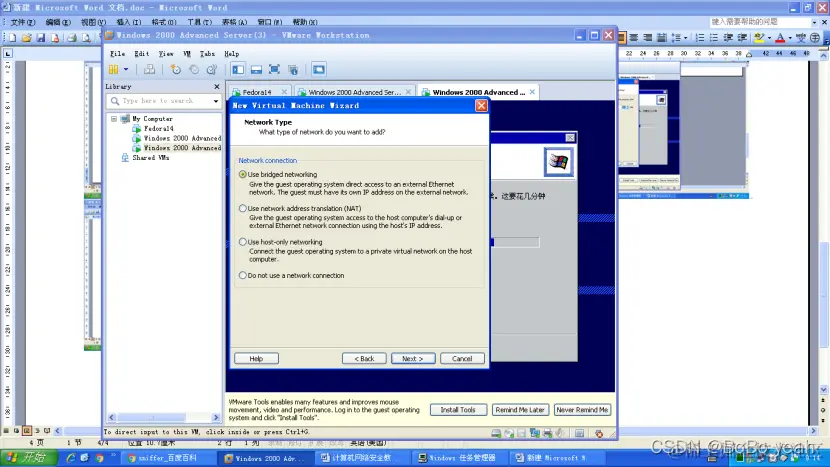
Task: Click the numbered list icon in the Word toolbar
Action: pos(700,38)
